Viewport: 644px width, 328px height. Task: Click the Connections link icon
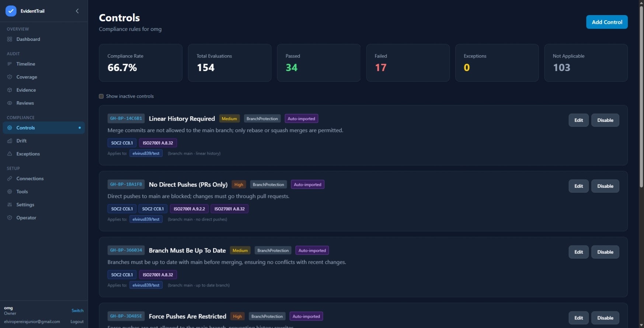[x=10, y=179]
